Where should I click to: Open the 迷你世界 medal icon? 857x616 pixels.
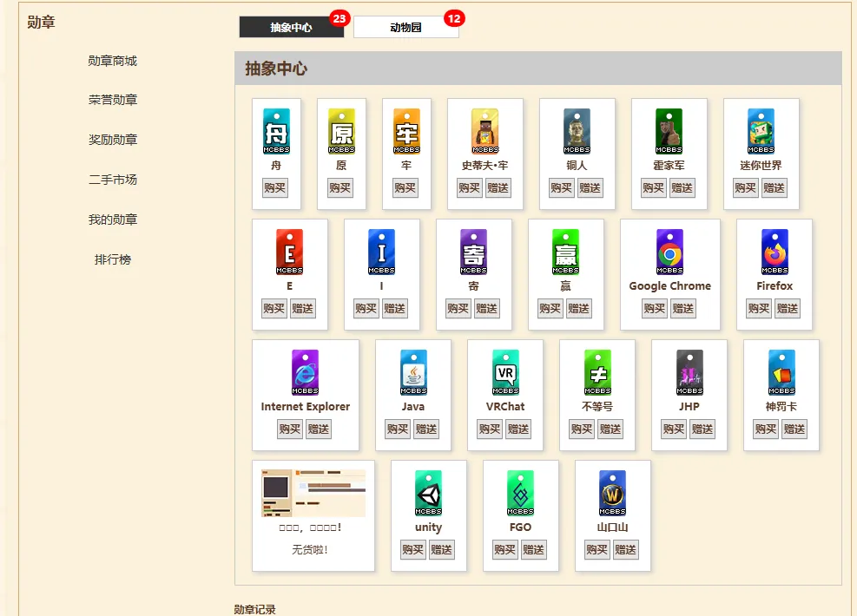coord(761,131)
